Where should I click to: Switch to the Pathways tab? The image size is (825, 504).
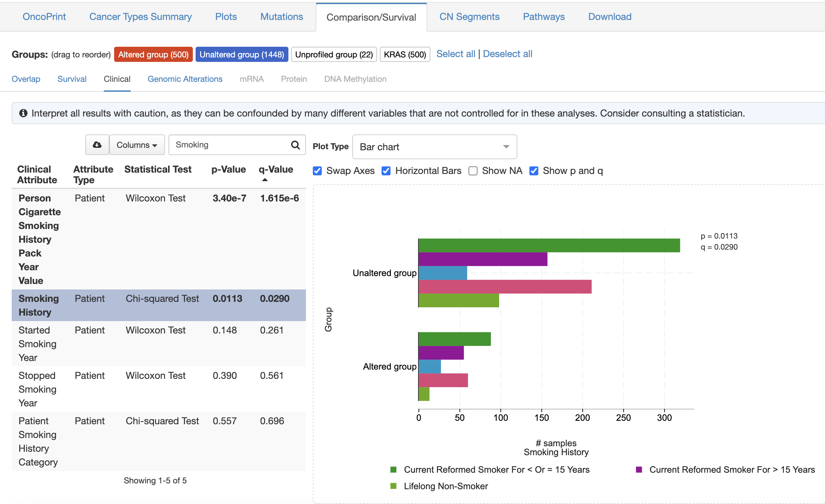pos(544,17)
